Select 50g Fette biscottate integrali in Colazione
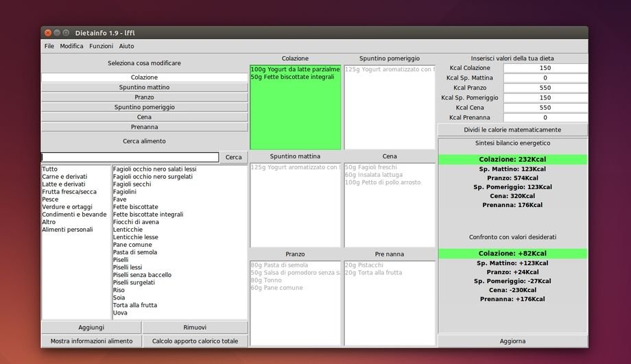This screenshot has width=631, height=364. point(294,77)
